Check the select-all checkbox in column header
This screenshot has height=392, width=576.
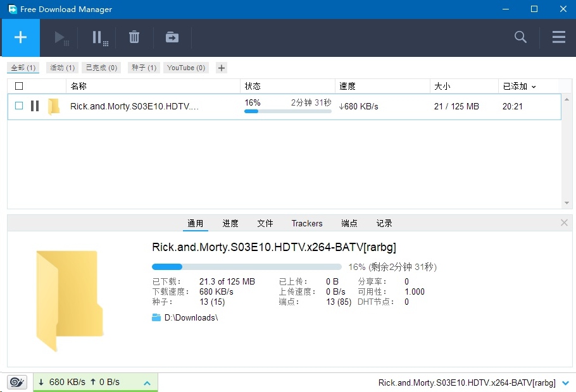[19, 85]
